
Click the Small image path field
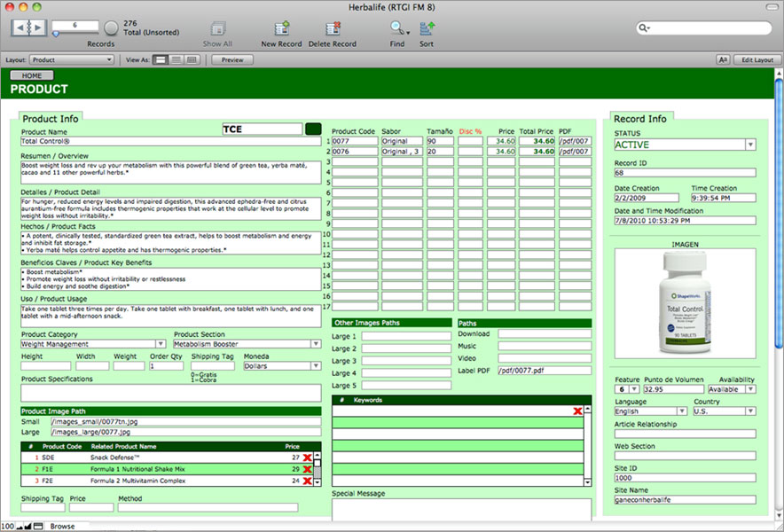pyautogui.click(x=185, y=421)
